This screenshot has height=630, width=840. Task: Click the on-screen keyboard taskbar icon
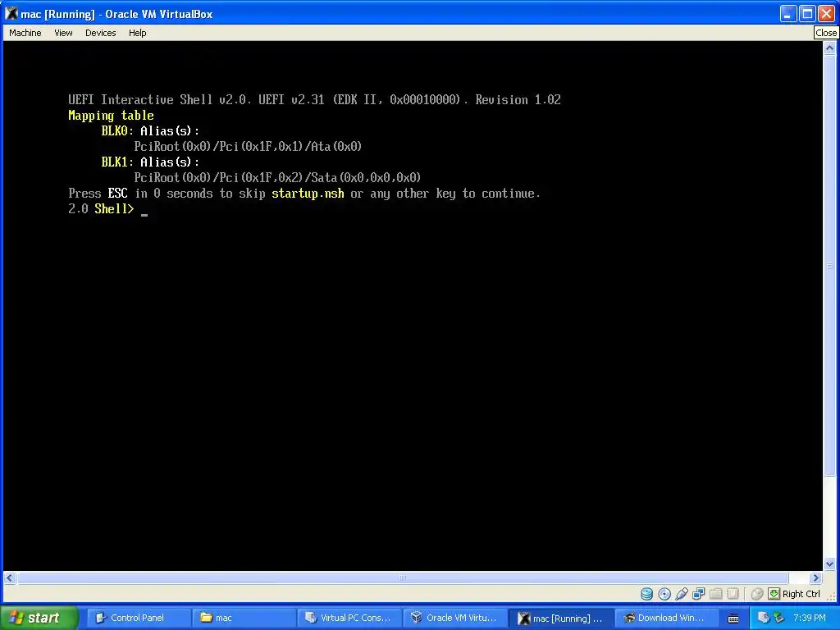(x=733, y=619)
